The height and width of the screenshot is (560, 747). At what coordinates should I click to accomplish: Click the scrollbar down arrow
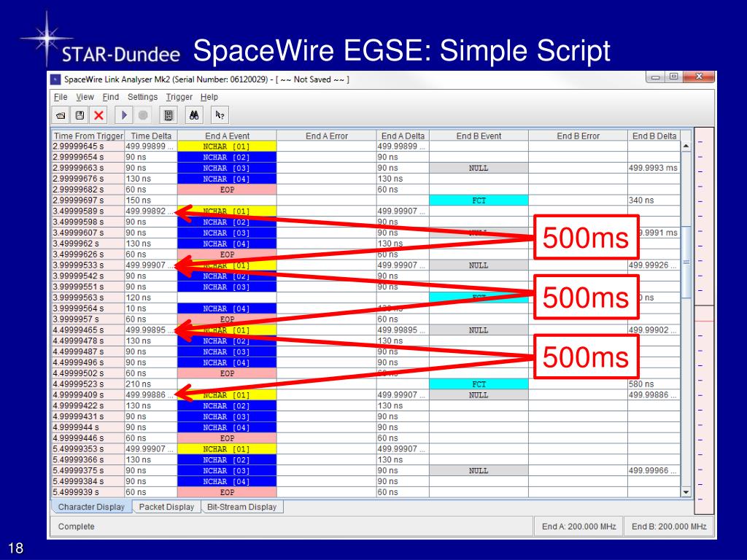tap(686, 492)
